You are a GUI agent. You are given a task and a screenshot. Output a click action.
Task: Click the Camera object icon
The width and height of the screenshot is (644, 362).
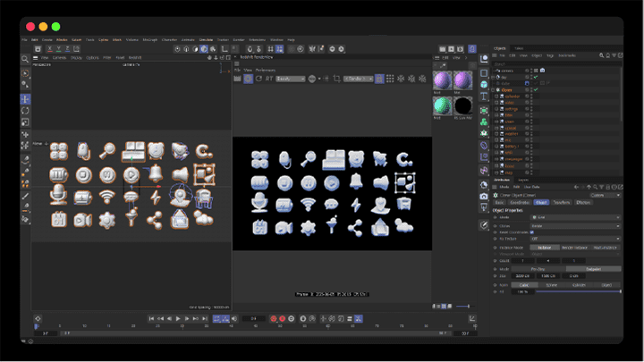pos(484,196)
